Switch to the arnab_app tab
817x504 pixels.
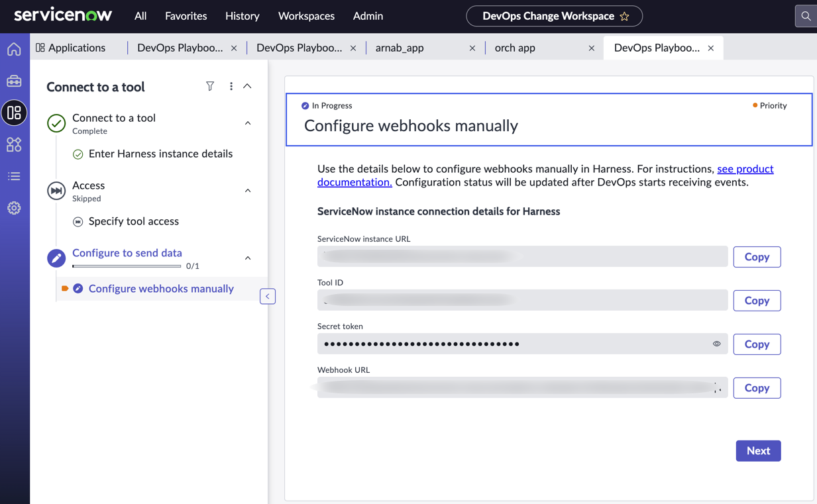point(400,48)
